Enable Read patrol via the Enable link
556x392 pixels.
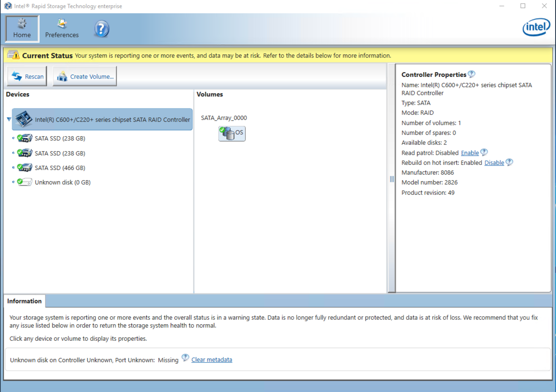point(470,153)
